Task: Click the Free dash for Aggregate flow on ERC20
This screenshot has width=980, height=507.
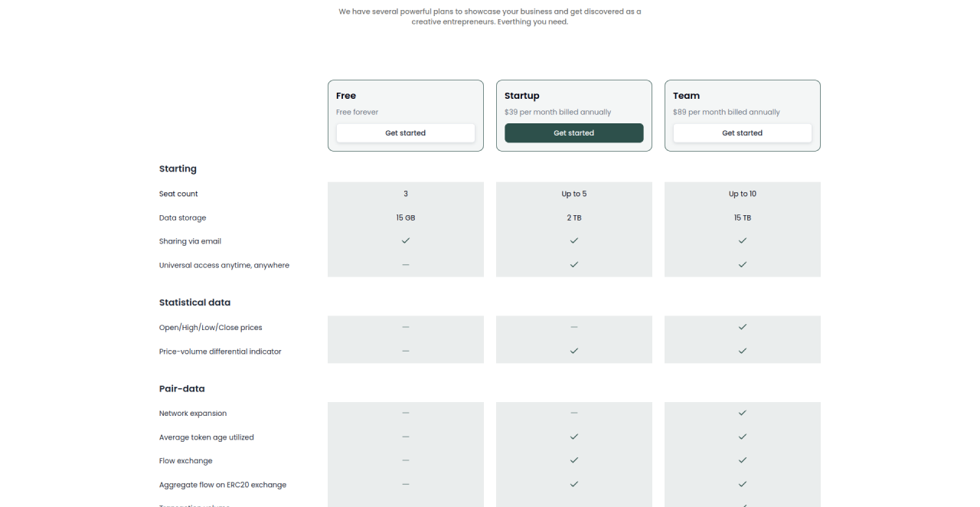Action: (x=406, y=484)
